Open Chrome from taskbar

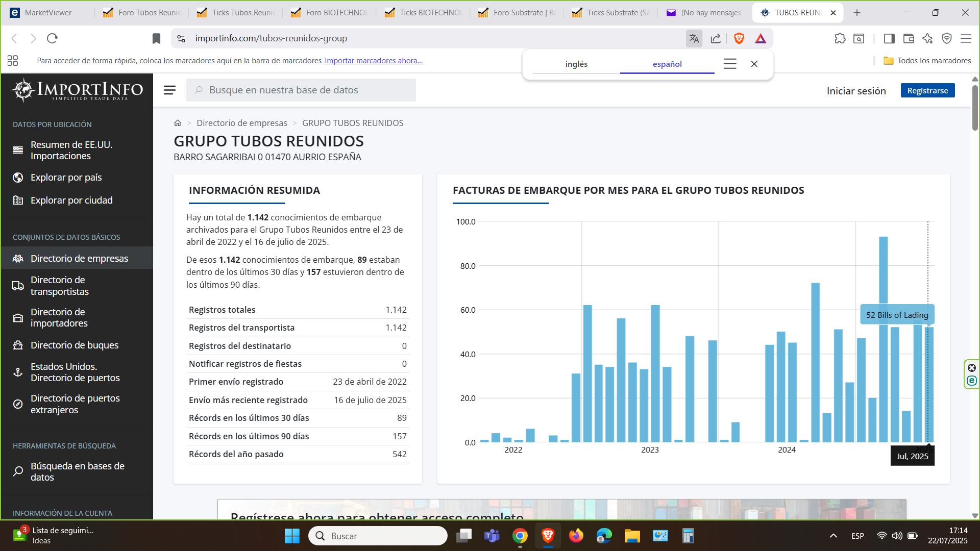[520, 536]
